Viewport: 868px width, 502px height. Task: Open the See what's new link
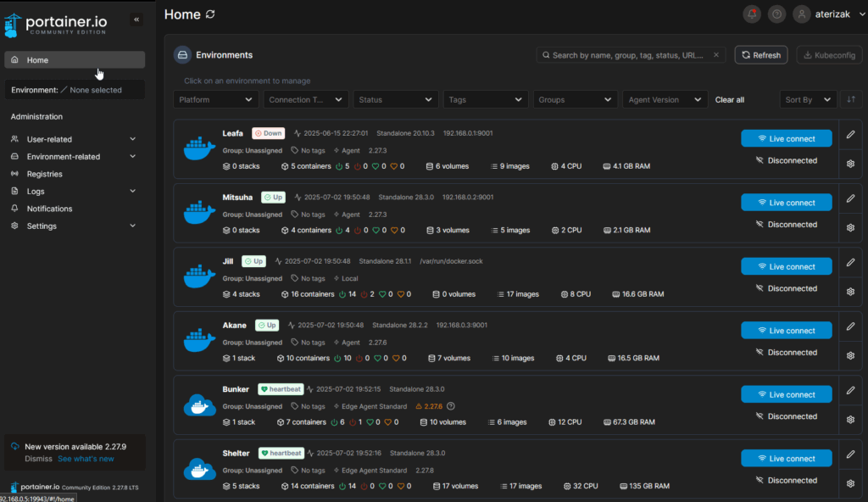(86, 459)
